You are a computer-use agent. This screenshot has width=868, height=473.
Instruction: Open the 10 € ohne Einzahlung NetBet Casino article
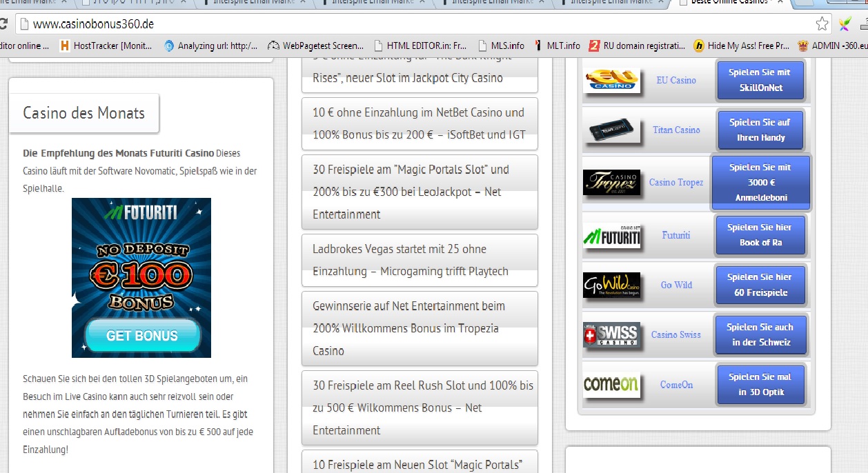point(420,123)
